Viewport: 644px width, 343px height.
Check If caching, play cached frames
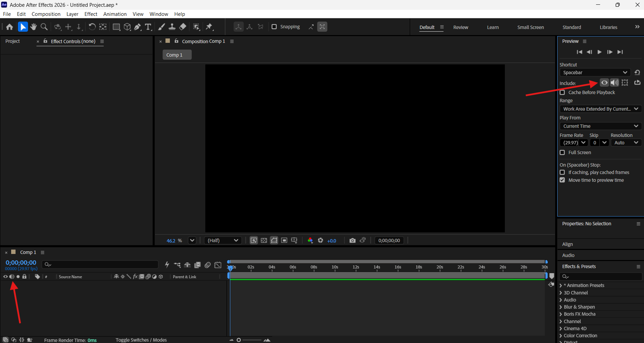tap(562, 172)
